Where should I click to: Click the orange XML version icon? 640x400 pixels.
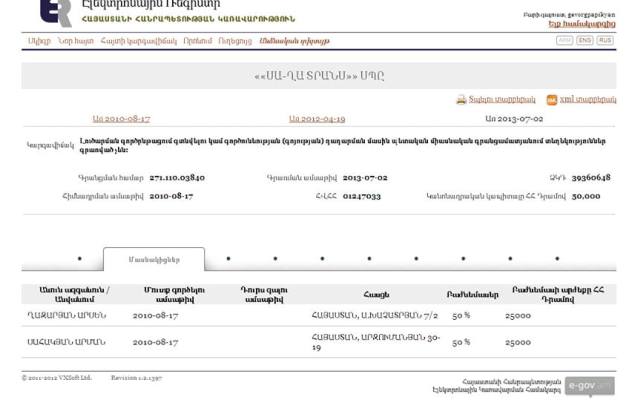pyautogui.click(x=551, y=100)
